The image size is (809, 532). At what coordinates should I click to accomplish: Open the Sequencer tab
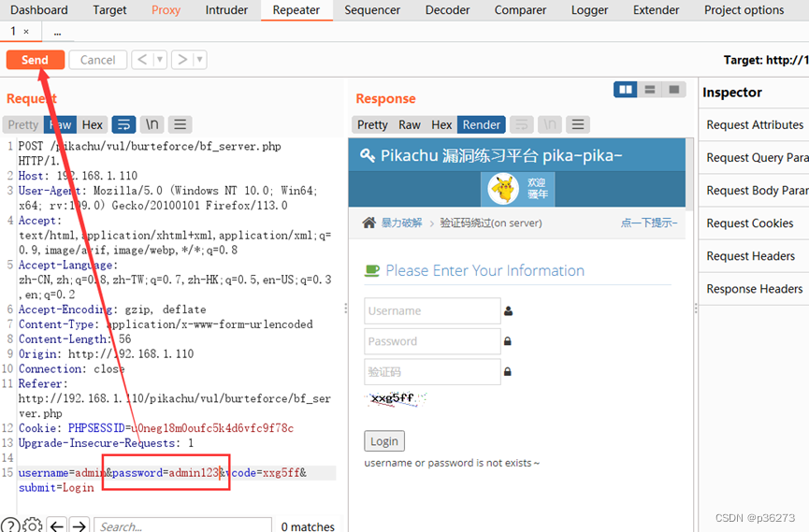pos(372,9)
